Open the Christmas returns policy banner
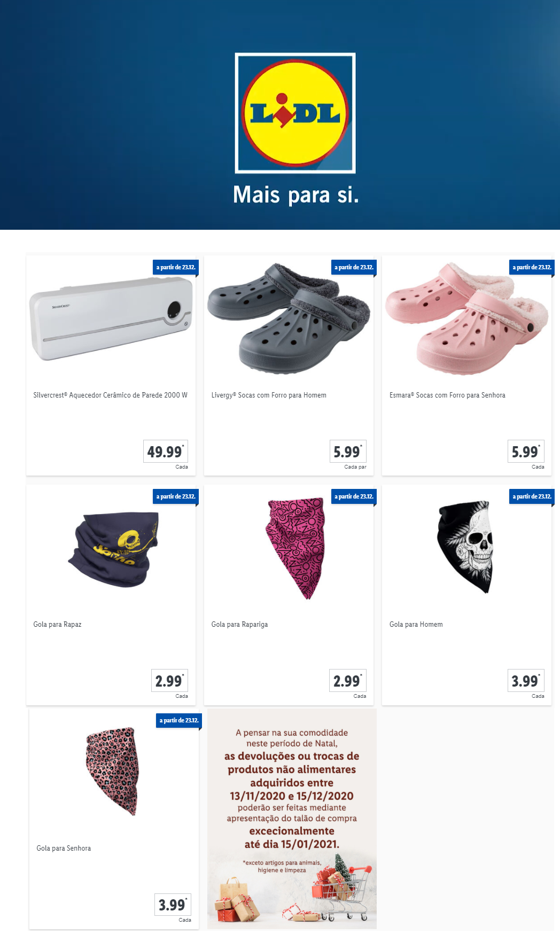560x934 pixels. click(292, 819)
